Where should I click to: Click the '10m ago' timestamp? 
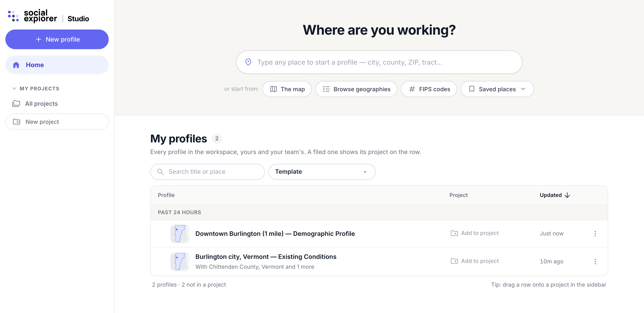(x=551, y=262)
